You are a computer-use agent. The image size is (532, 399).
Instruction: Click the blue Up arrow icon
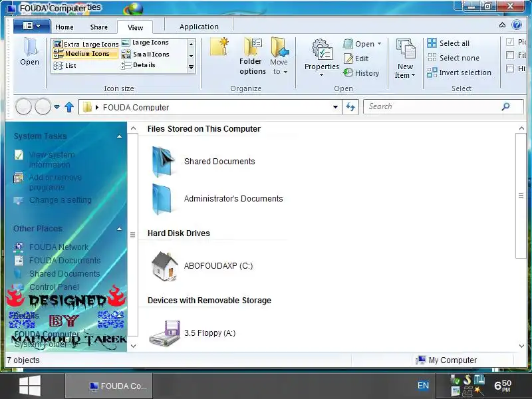(x=69, y=107)
